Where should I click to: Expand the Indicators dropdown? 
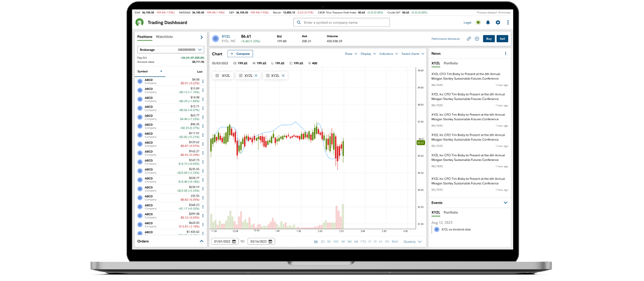coord(388,54)
